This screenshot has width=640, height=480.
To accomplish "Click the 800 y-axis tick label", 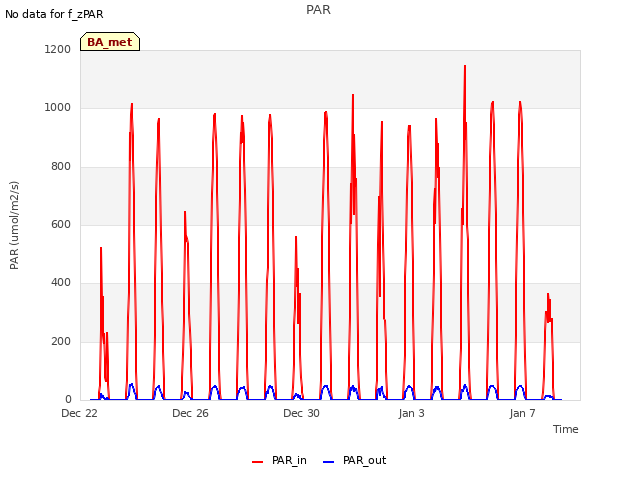I will (61, 166).
